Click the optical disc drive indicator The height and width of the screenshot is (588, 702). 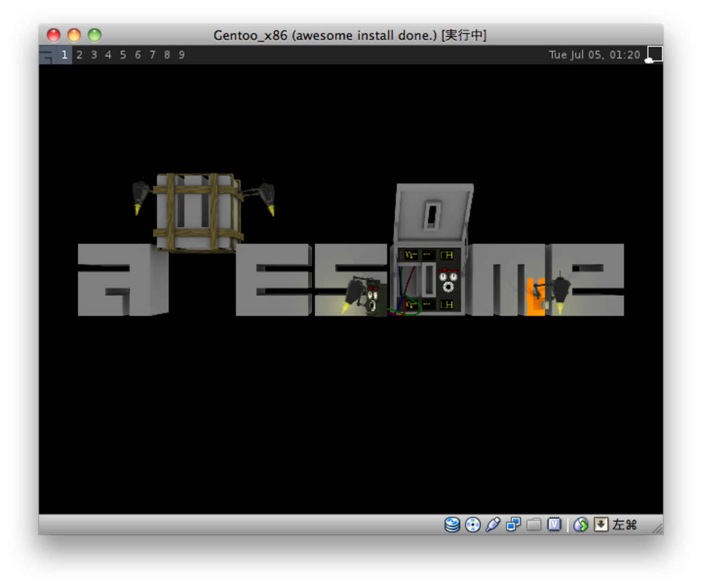click(x=473, y=524)
